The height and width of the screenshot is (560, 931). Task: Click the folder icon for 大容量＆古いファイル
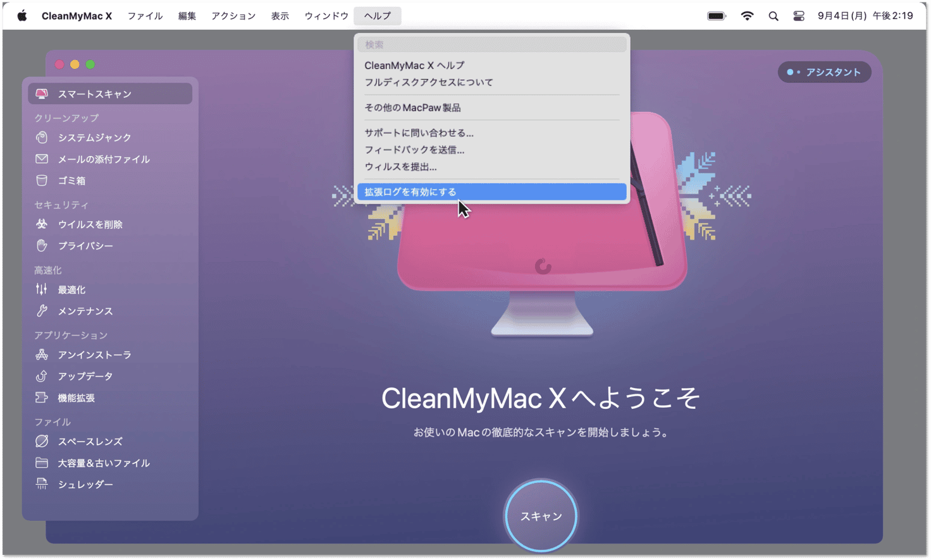pos(42,463)
